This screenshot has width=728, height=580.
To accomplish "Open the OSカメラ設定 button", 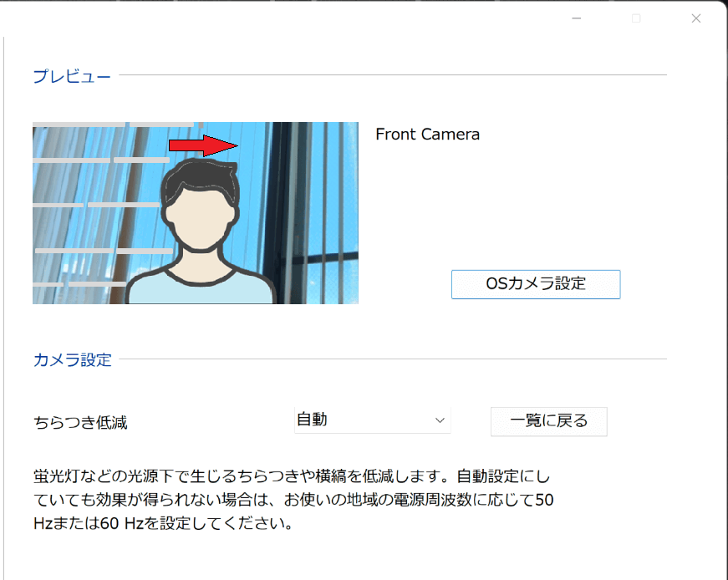I will coord(535,284).
